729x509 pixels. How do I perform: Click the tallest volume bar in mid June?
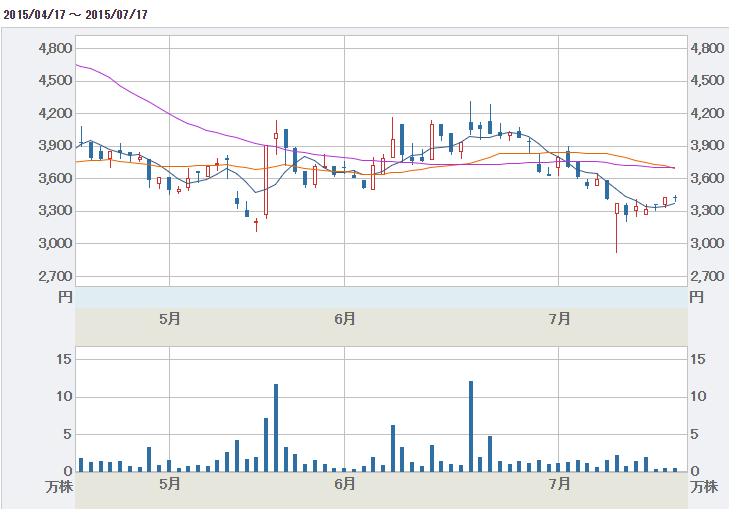click(x=471, y=426)
